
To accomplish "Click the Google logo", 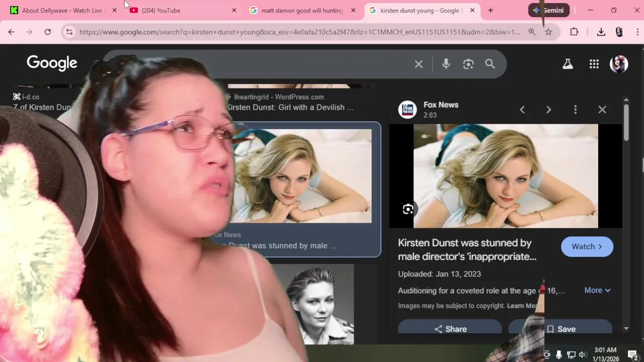I will [52, 63].
